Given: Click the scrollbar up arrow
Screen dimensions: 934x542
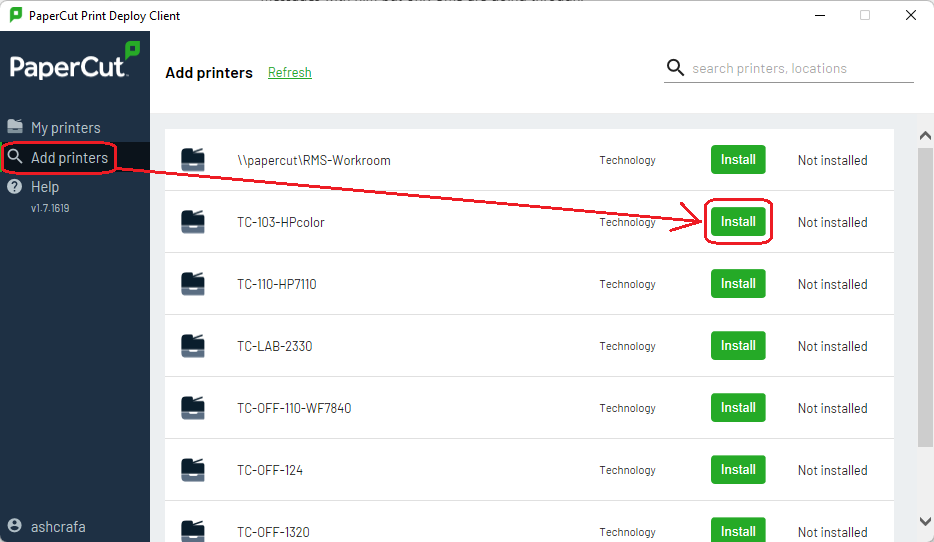Looking at the screenshot, I should pos(925,136).
